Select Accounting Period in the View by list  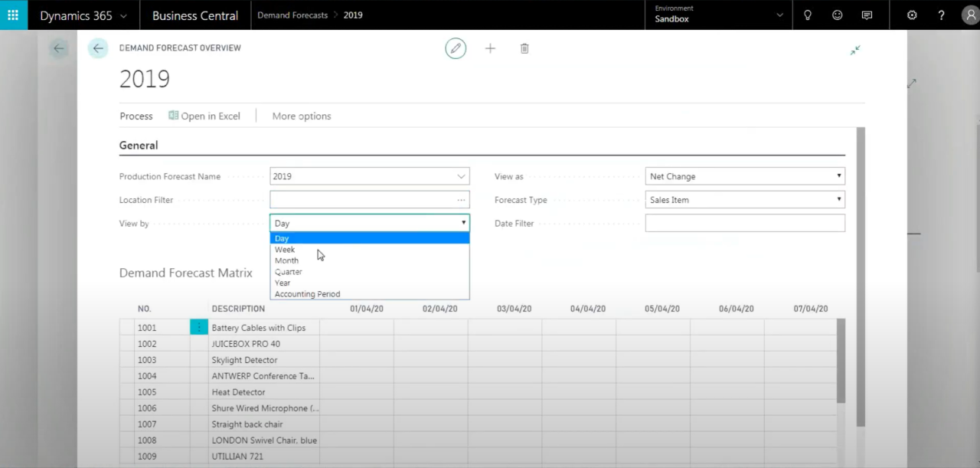point(370,294)
